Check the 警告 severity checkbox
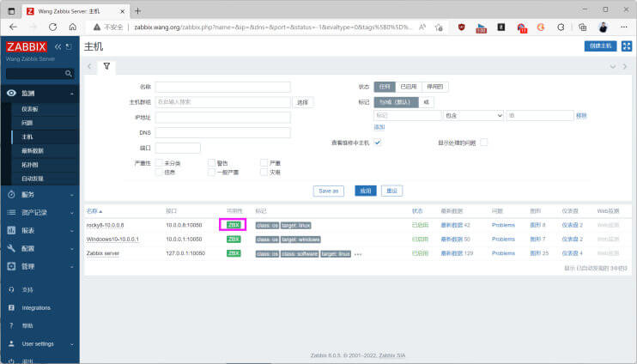The image size is (637, 364). [211, 162]
